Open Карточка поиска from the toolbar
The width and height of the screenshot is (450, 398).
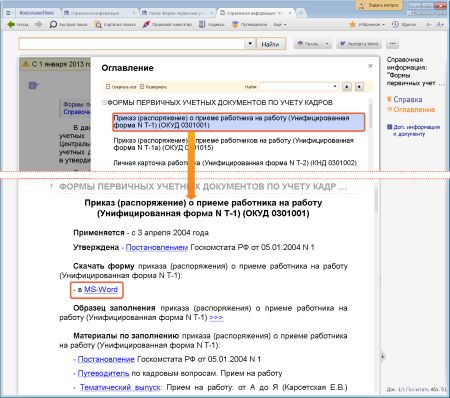point(115,24)
